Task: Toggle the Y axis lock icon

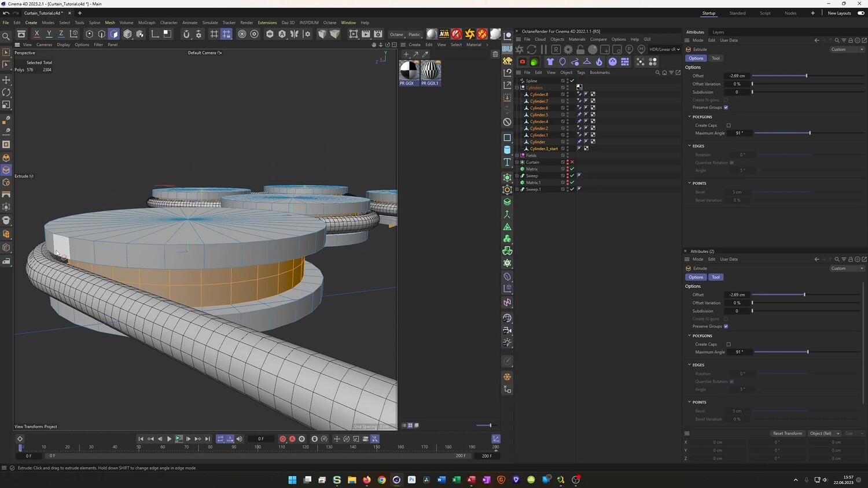Action: click(49, 34)
